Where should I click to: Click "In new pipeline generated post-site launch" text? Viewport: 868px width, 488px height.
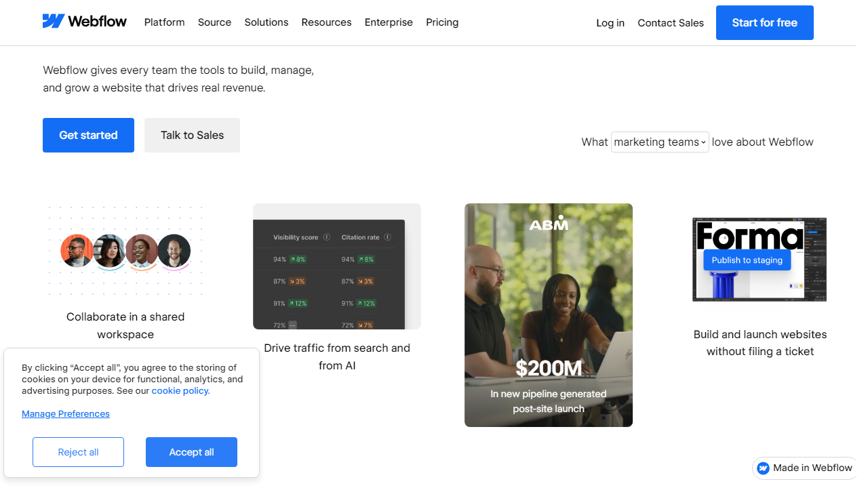click(549, 401)
